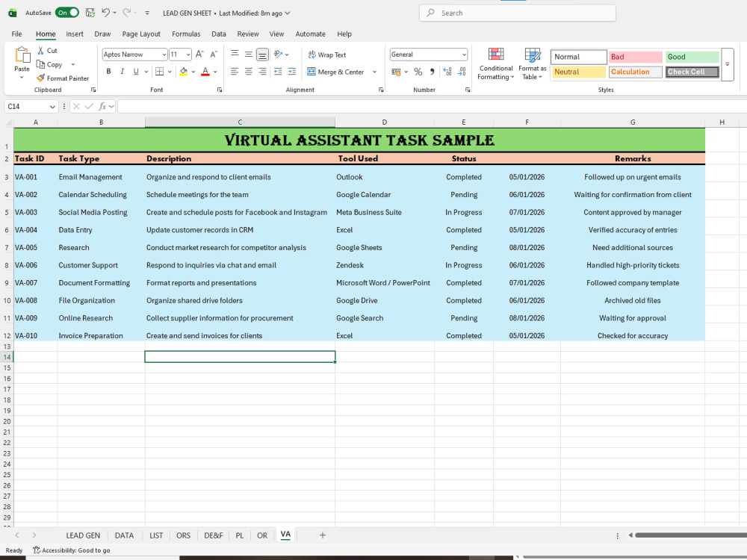747x560 pixels.
Task: Open the LEAD GEN sheet tab
Action: [x=83, y=535]
